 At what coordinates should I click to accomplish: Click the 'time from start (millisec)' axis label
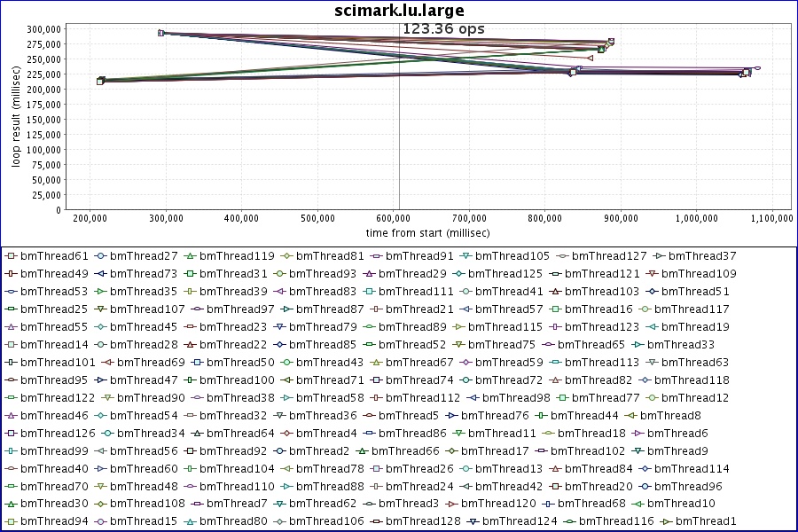(427, 233)
